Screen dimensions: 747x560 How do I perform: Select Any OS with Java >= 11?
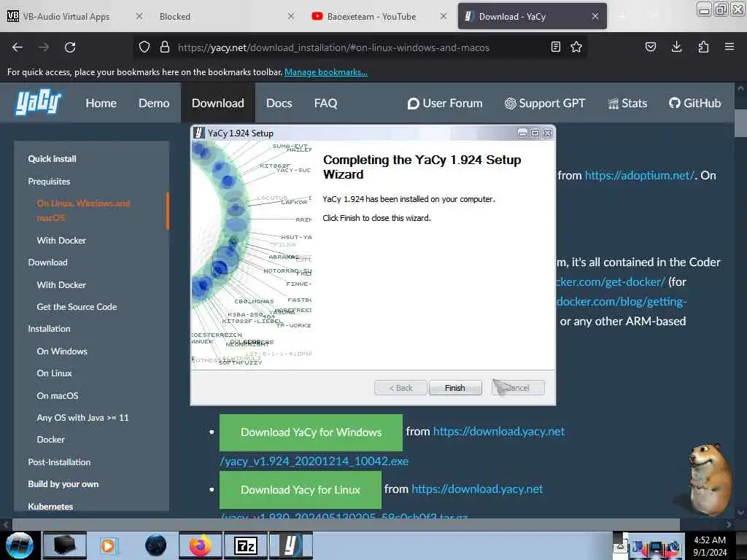click(x=82, y=418)
